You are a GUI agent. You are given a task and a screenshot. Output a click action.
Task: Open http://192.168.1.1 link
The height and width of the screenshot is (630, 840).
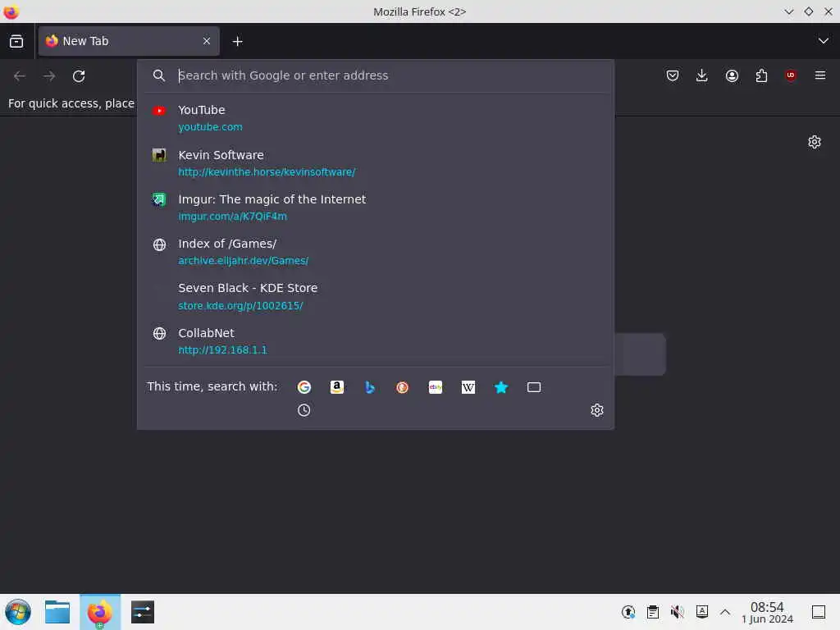pyautogui.click(x=222, y=349)
